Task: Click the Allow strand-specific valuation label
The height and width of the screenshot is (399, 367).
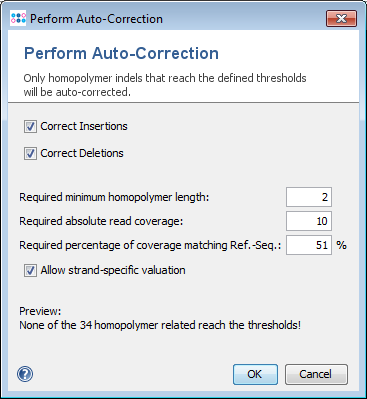Action: coord(113,270)
